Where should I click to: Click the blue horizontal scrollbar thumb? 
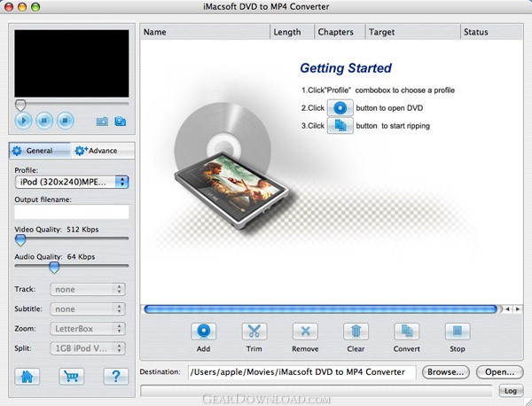tap(321, 309)
